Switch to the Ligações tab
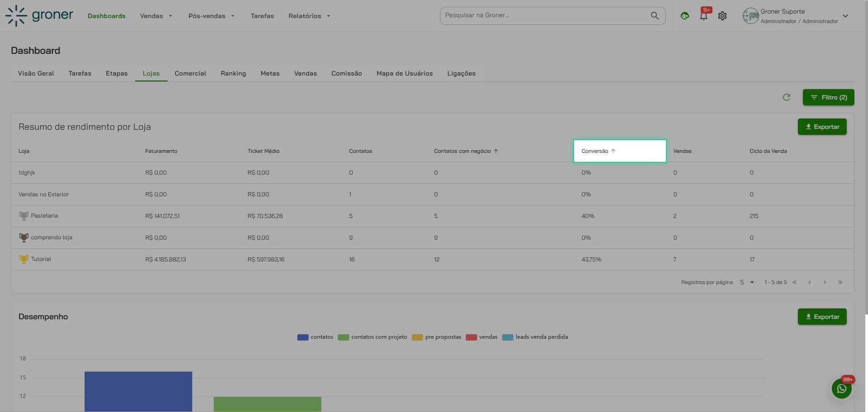Viewport: 868px width, 412px height. pos(462,73)
